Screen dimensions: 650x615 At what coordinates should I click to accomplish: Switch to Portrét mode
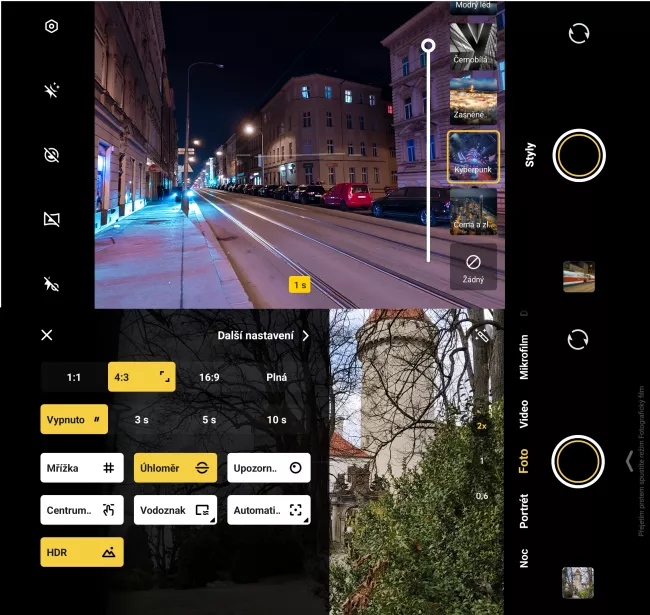click(x=524, y=509)
